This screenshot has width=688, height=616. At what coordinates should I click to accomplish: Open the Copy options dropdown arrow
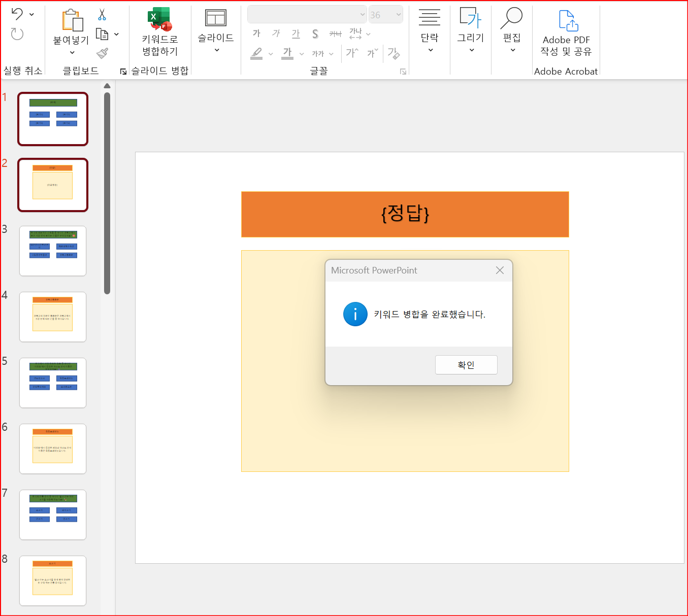click(116, 34)
